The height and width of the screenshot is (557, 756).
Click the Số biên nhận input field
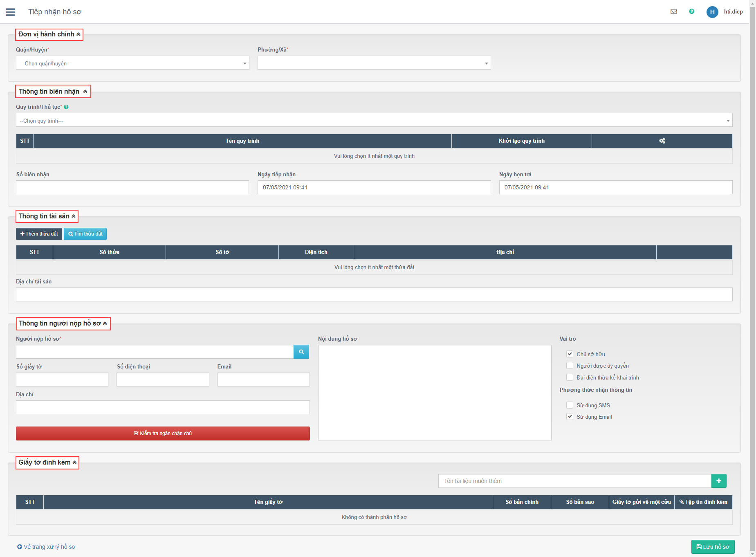click(x=132, y=187)
